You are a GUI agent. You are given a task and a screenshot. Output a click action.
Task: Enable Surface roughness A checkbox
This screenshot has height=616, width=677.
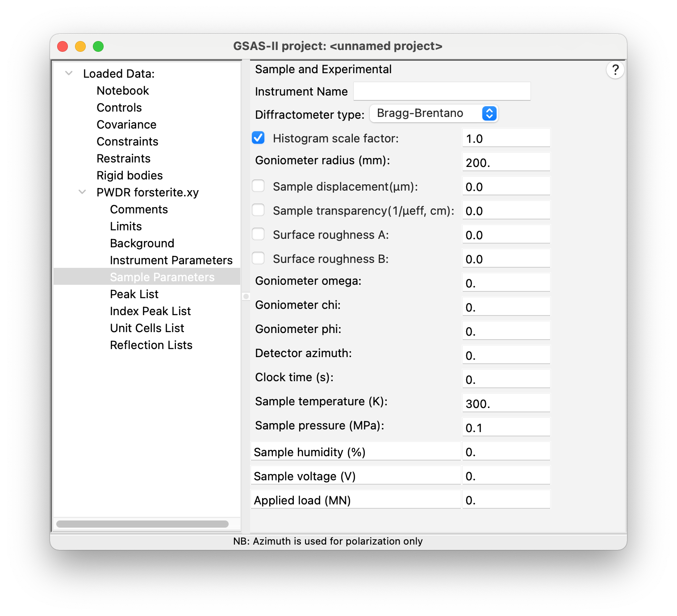pos(258,234)
